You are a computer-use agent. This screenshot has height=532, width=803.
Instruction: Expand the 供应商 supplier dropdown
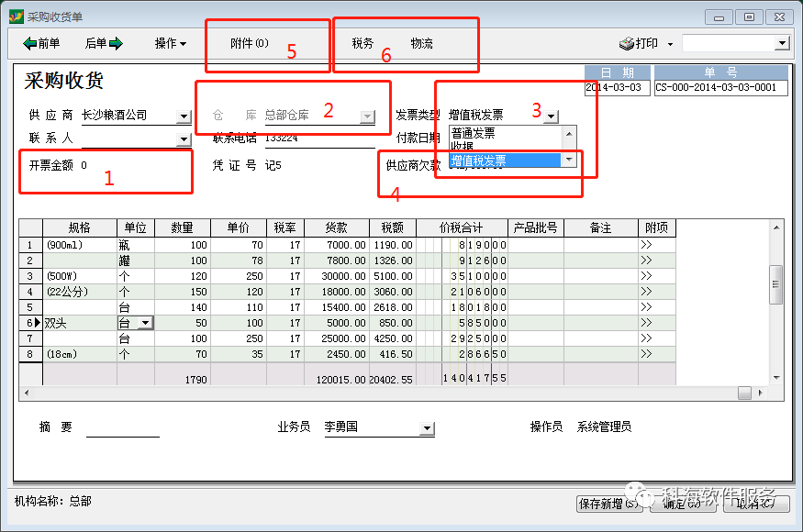pos(184,116)
